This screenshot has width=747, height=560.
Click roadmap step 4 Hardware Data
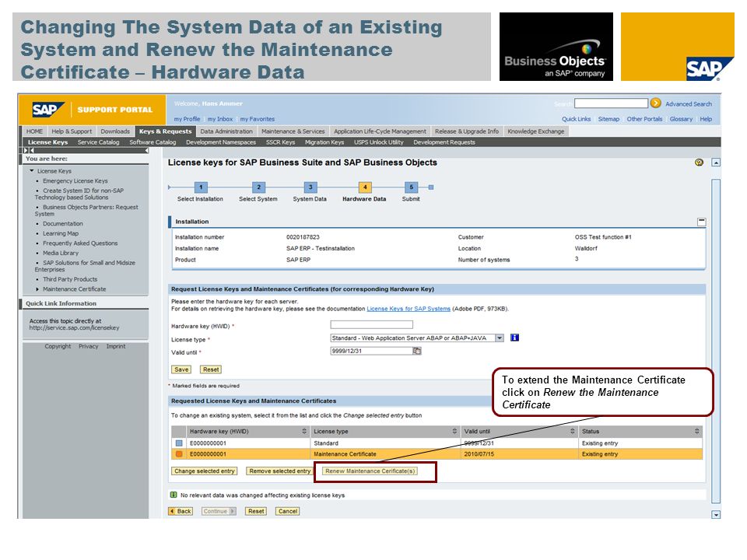pyautogui.click(x=364, y=187)
